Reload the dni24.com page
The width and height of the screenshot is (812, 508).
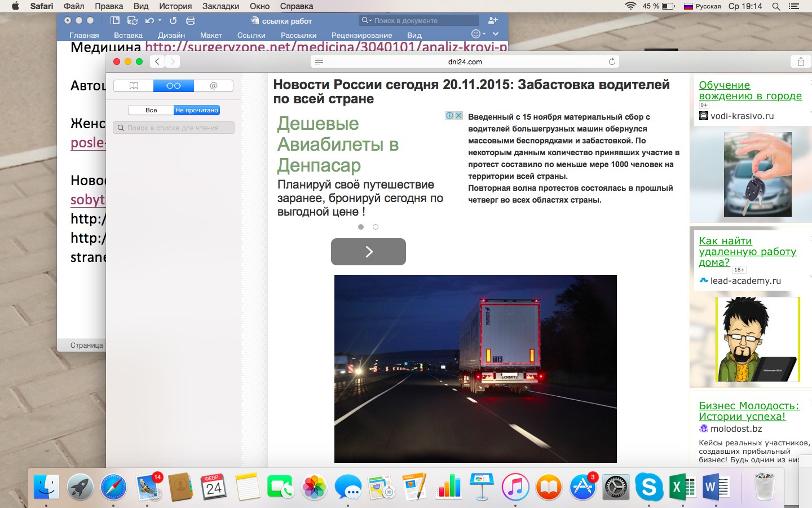(x=612, y=62)
